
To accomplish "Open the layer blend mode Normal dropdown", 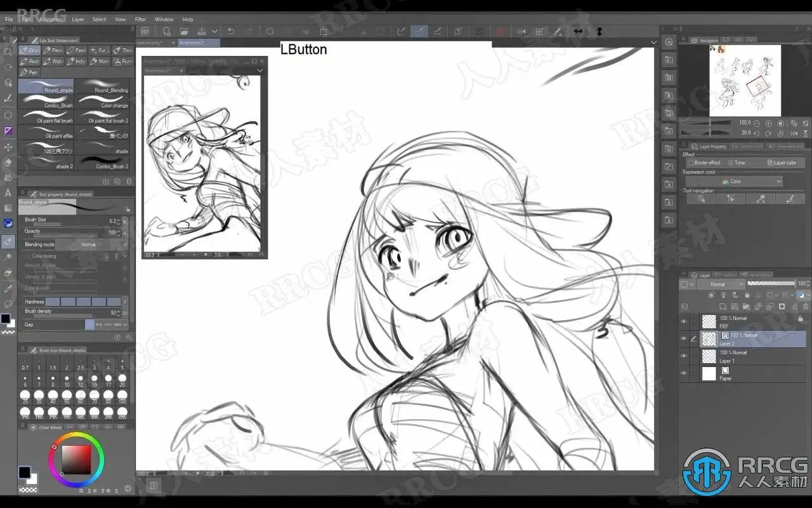I will (721, 284).
